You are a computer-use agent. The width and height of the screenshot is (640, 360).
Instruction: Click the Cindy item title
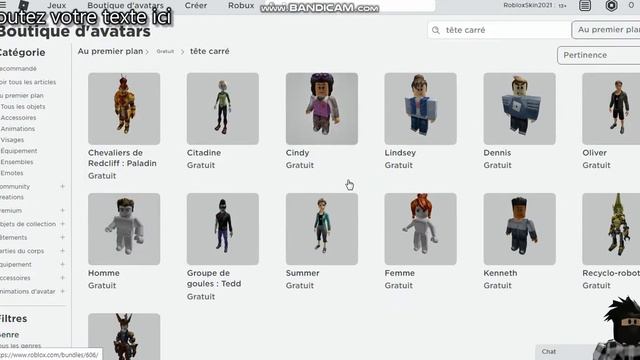pyautogui.click(x=298, y=153)
